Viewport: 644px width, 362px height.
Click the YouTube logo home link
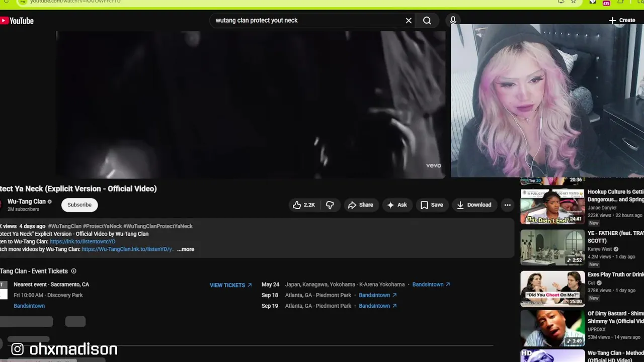tap(17, 21)
